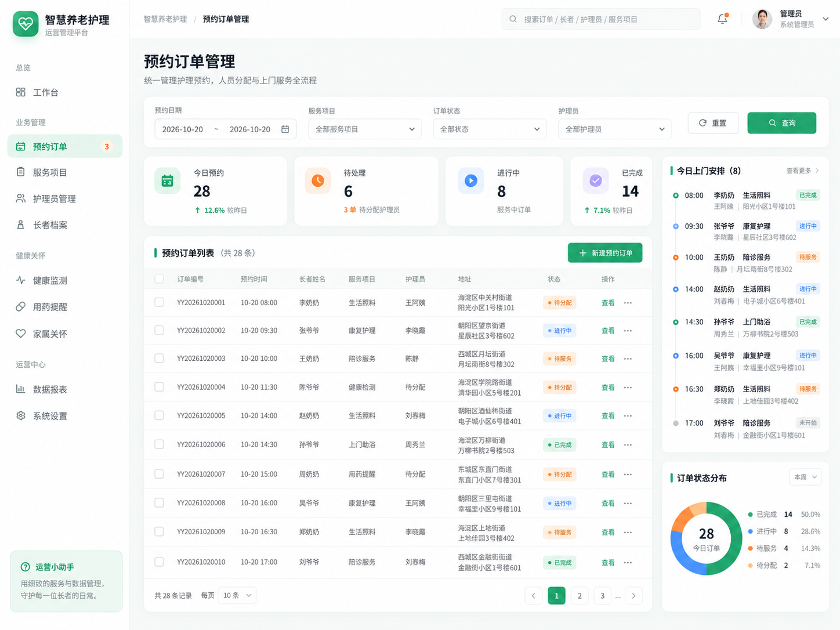This screenshot has height=630, width=840.
Task: Open the notification bell
Action: tap(722, 19)
